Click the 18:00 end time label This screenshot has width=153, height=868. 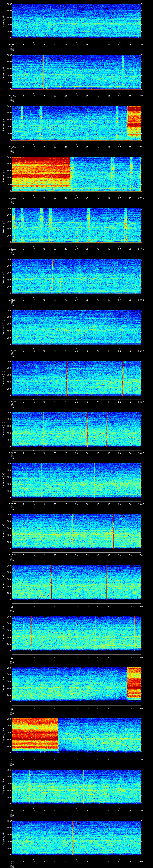point(141,96)
